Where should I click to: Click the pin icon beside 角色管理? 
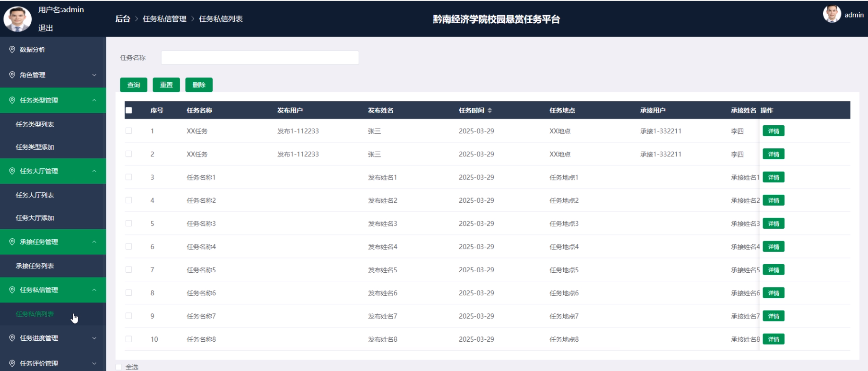pyautogui.click(x=12, y=75)
